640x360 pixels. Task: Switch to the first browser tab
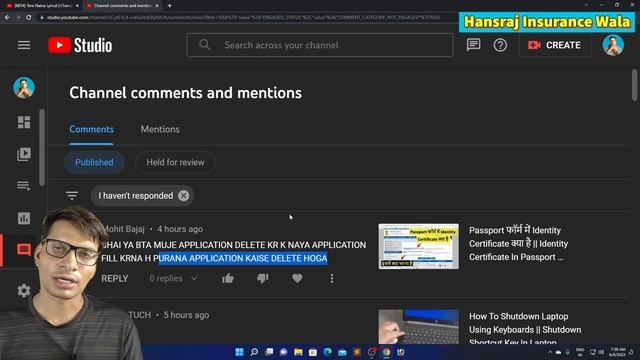pos(42,6)
